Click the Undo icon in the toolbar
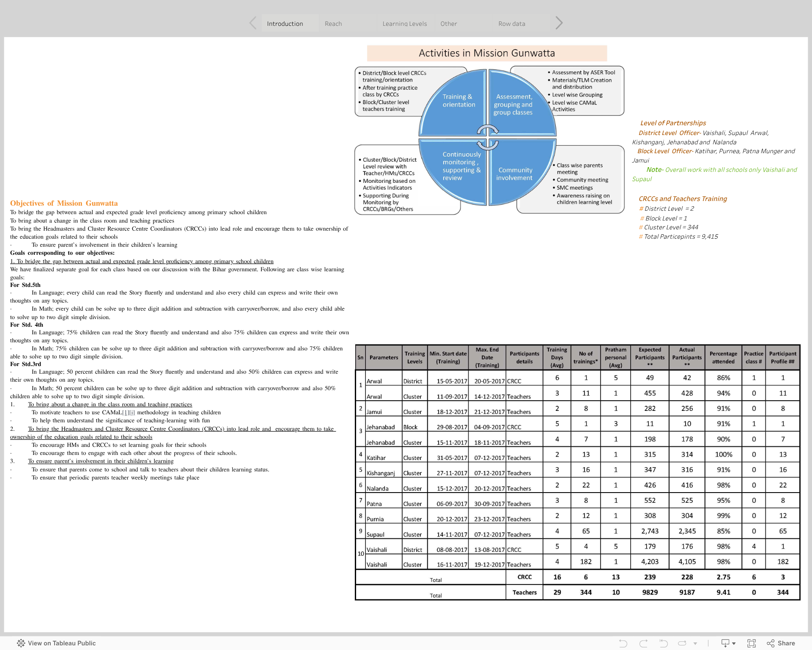This screenshot has width=812, height=650. 623,643
